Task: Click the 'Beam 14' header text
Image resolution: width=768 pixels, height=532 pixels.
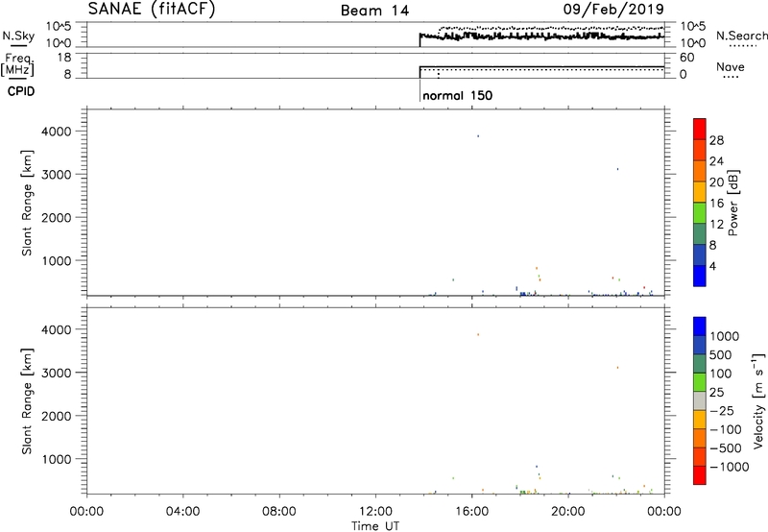Action: (374, 11)
